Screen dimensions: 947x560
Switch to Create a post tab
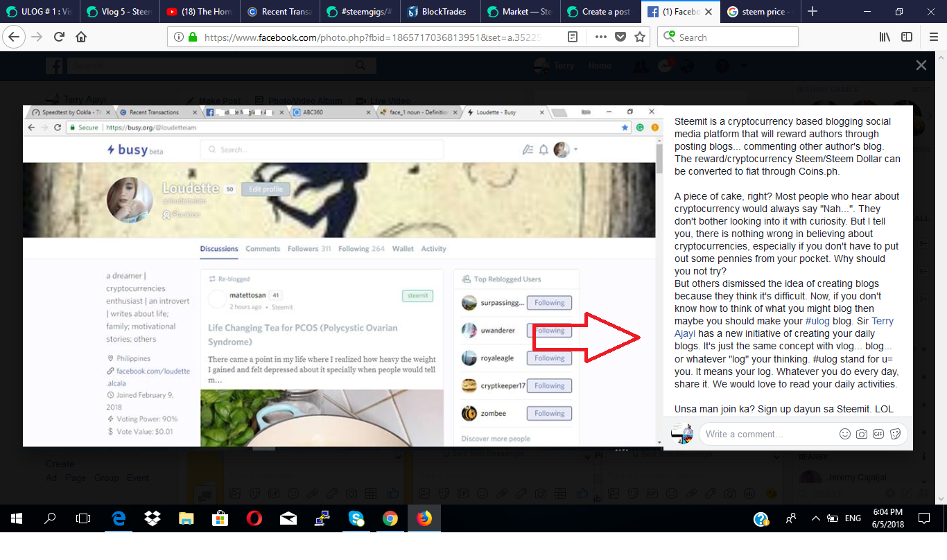600,11
